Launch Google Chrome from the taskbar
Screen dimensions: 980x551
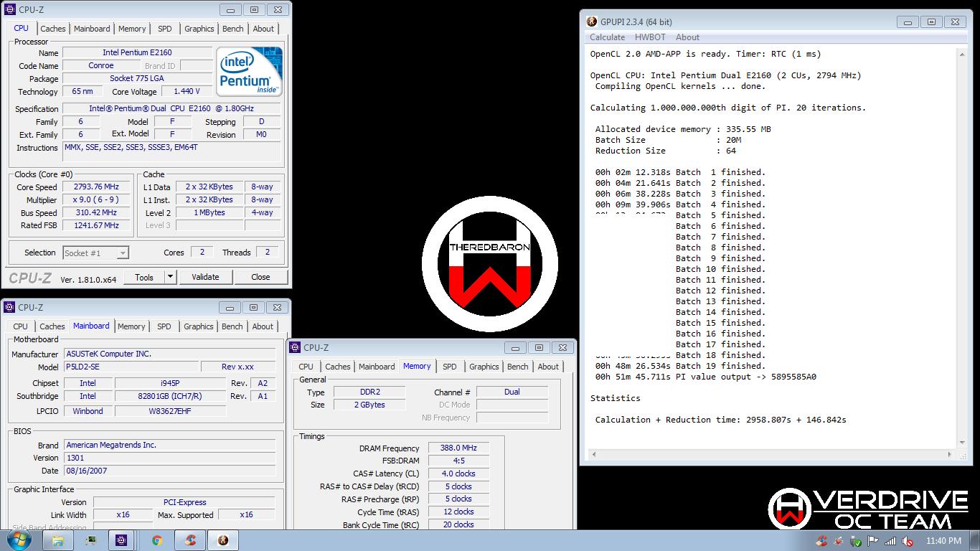tap(157, 540)
